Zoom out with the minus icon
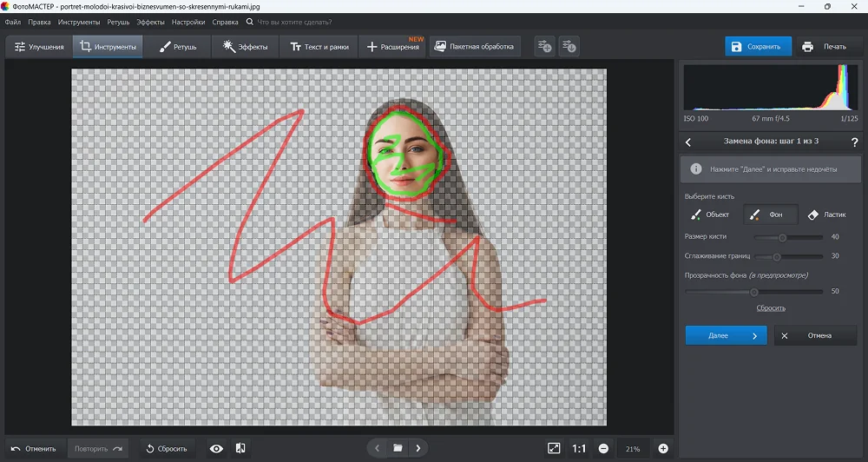Image resolution: width=868 pixels, height=462 pixels. tap(603, 448)
